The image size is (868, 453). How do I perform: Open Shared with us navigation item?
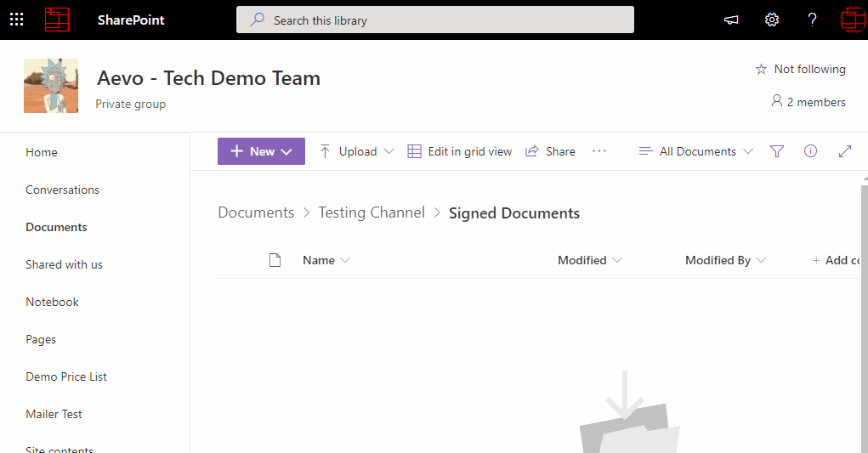(65, 264)
